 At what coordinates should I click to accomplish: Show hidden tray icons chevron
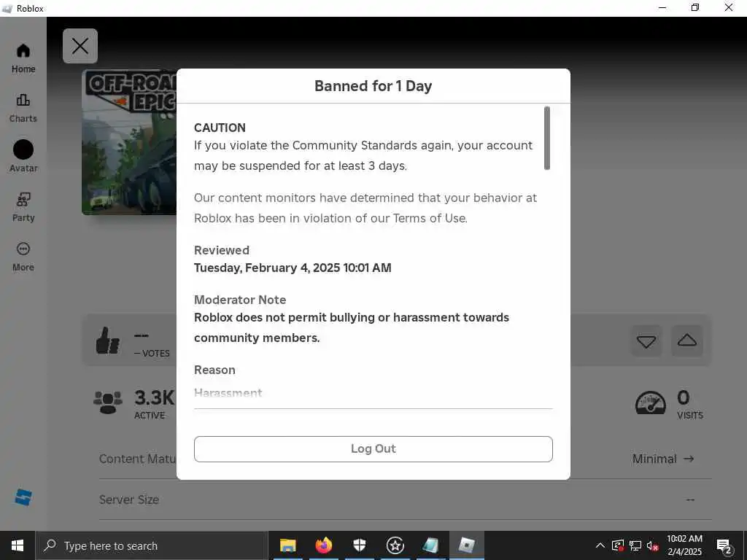[x=600, y=545]
